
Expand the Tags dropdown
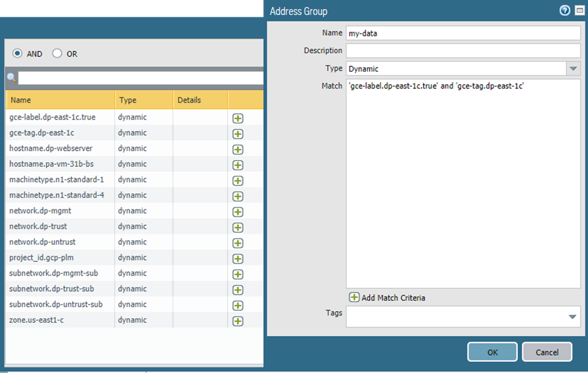572,317
